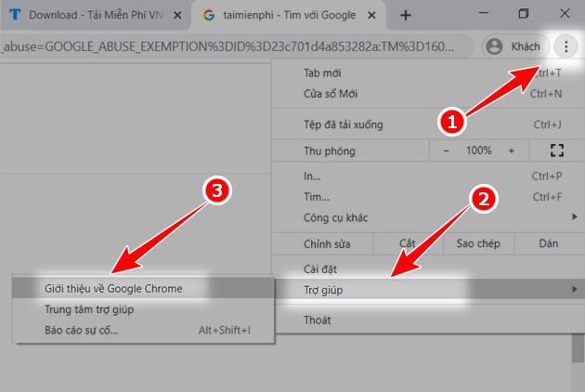This screenshot has height=392, width=585.
Task: Choose Tìm... find menu entry
Action: coord(428,197)
